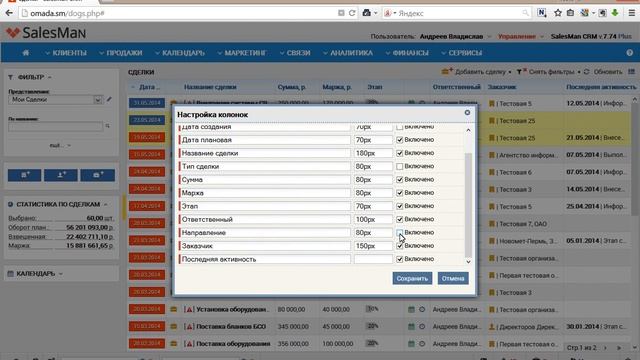Click scroll down arrow in dialog
Screen dimensions: 640x360
(468, 262)
